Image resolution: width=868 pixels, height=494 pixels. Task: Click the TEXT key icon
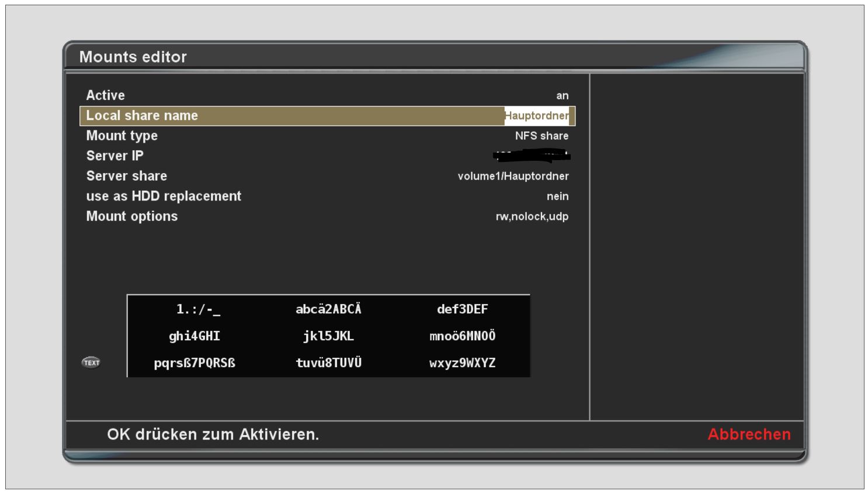pos(91,362)
